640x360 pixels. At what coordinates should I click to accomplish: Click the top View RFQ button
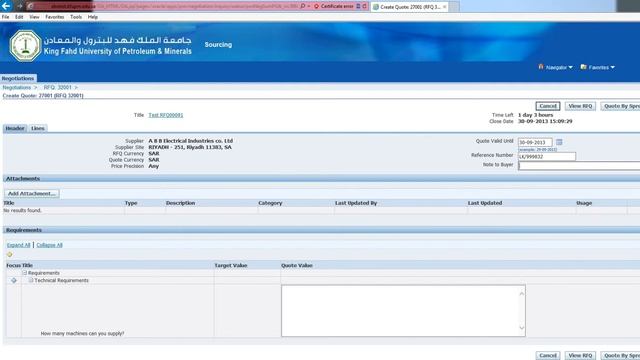[580, 106]
